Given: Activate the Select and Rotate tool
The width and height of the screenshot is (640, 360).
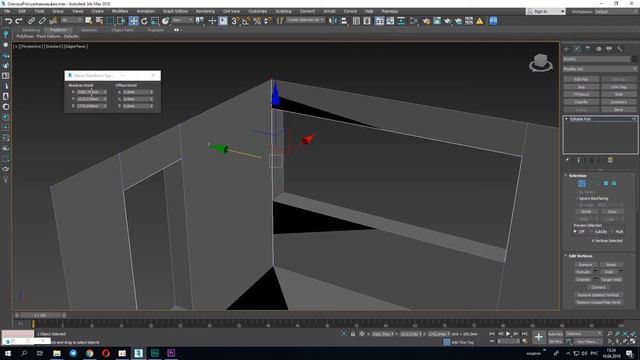Looking at the screenshot, I should (144, 21).
